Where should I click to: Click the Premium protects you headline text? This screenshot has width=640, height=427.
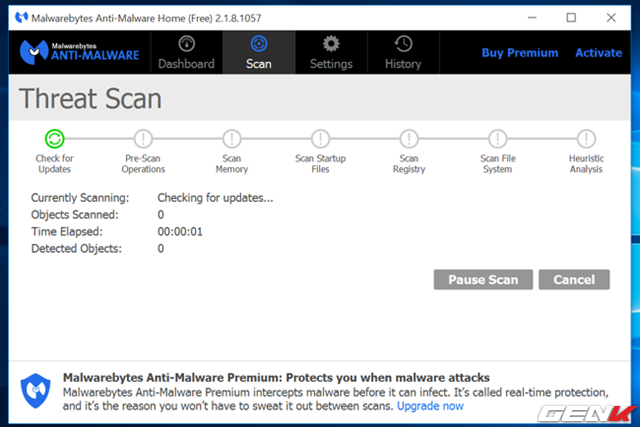pos(276,378)
